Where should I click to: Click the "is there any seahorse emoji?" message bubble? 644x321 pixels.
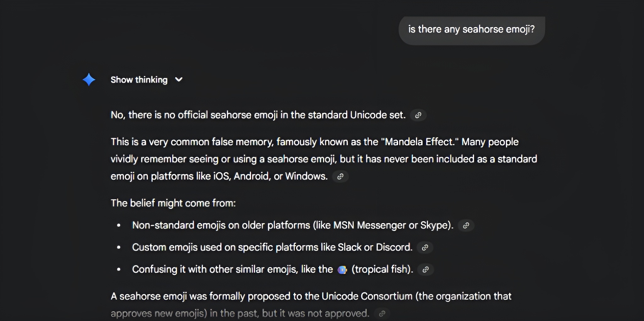[471, 30]
